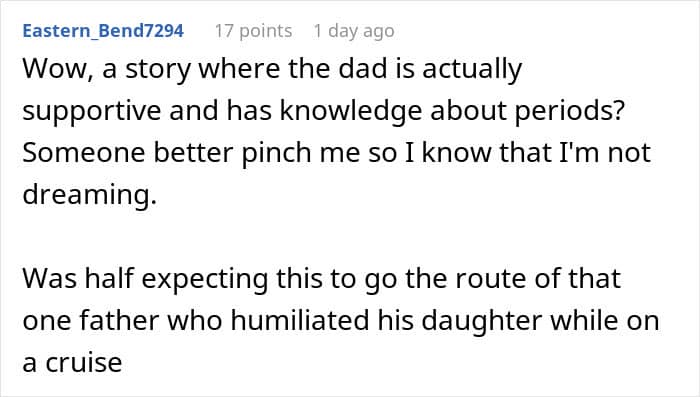
Task: Click the word 'supportive' in the comment
Action: 92,111
